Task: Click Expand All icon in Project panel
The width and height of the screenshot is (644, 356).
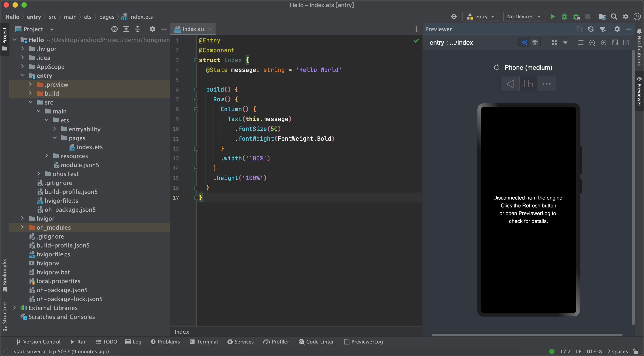Action: (126, 29)
